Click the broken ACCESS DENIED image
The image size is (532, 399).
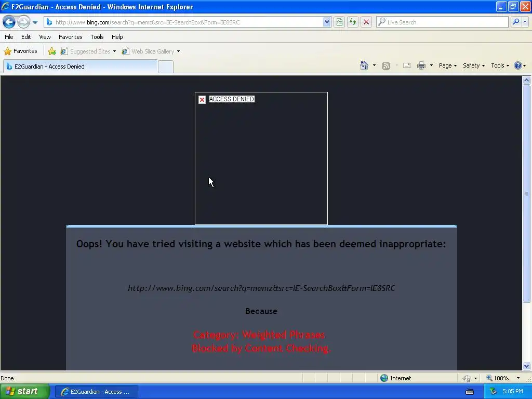coord(261,158)
